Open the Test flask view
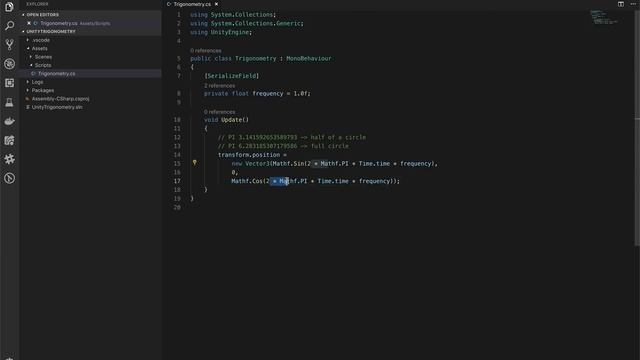 [9, 102]
